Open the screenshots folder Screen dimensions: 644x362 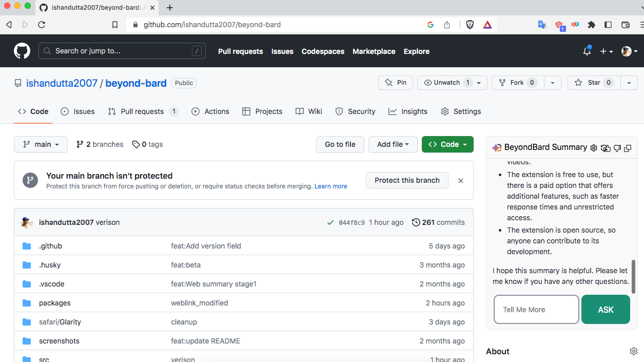point(59,341)
